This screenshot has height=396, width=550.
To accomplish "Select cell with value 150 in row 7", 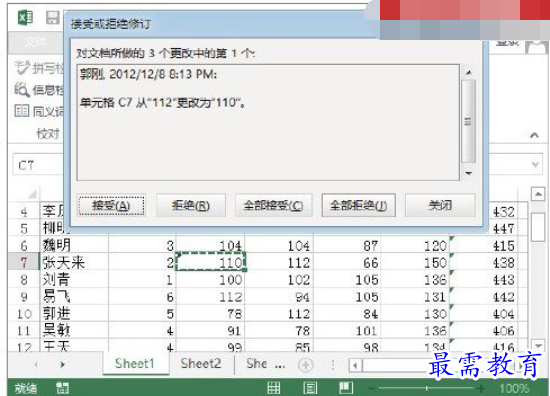I will (x=416, y=262).
